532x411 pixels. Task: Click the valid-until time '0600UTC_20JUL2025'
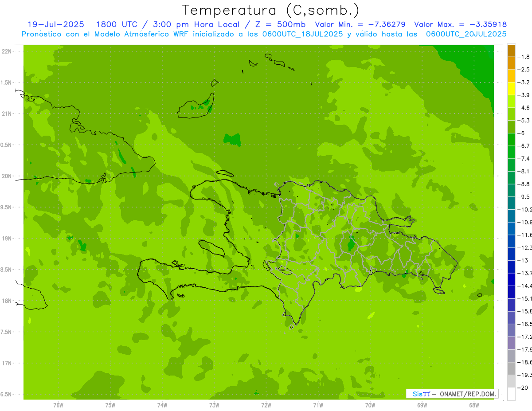[466, 34]
